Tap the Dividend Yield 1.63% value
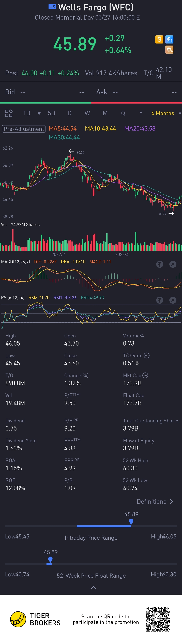182x644 pixels. [14, 448]
